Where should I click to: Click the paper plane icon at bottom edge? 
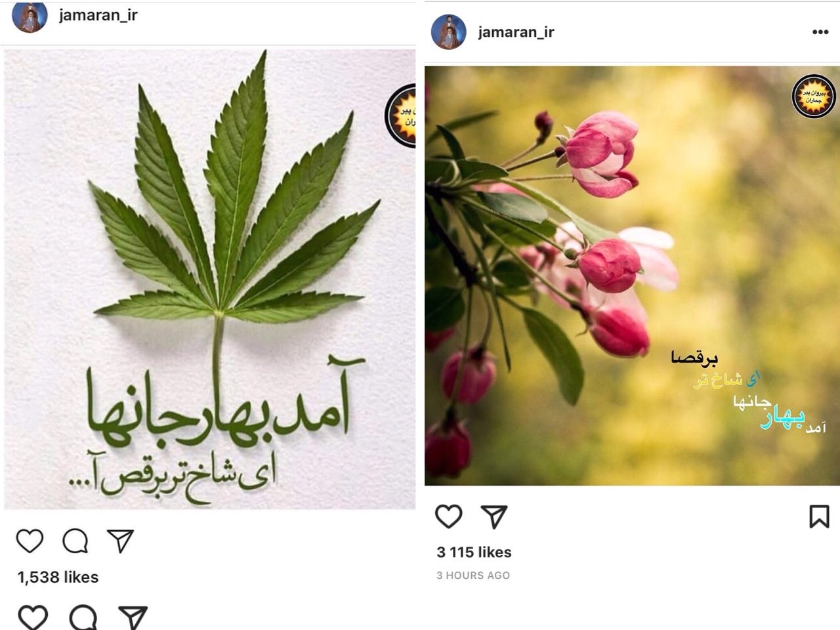tap(133, 618)
